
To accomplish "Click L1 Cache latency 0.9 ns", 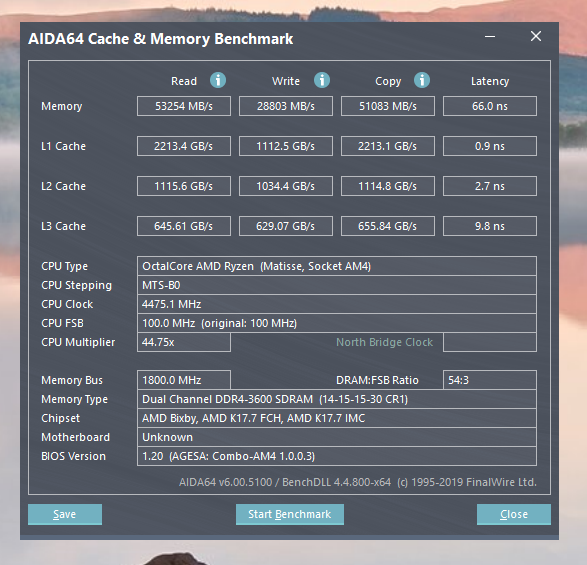I will click(x=490, y=146).
